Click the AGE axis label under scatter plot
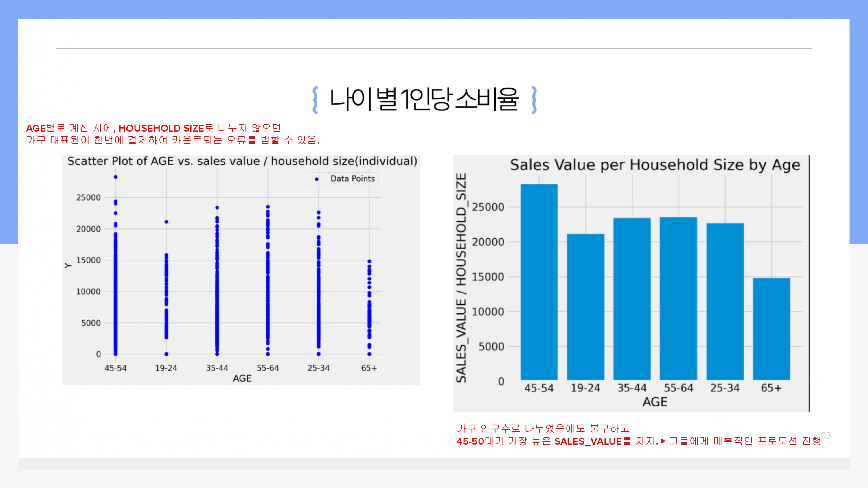 242,378
